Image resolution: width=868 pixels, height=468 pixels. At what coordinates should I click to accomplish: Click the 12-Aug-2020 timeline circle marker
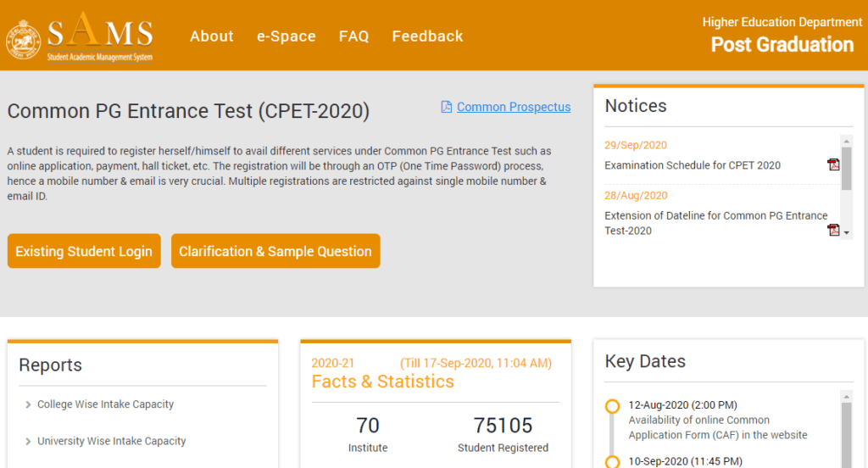tap(612, 406)
